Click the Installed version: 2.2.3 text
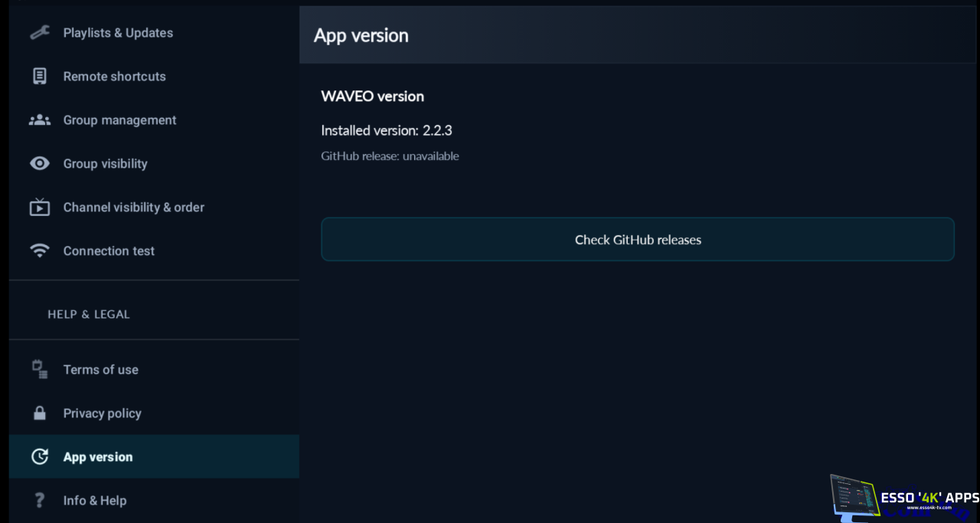The image size is (980, 523). pyautogui.click(x=387, y=131)
